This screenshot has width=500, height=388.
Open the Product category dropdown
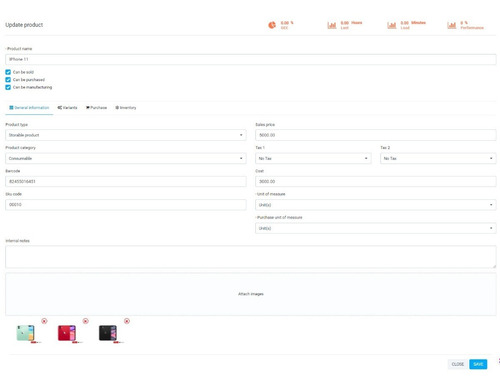pos(126,158)
